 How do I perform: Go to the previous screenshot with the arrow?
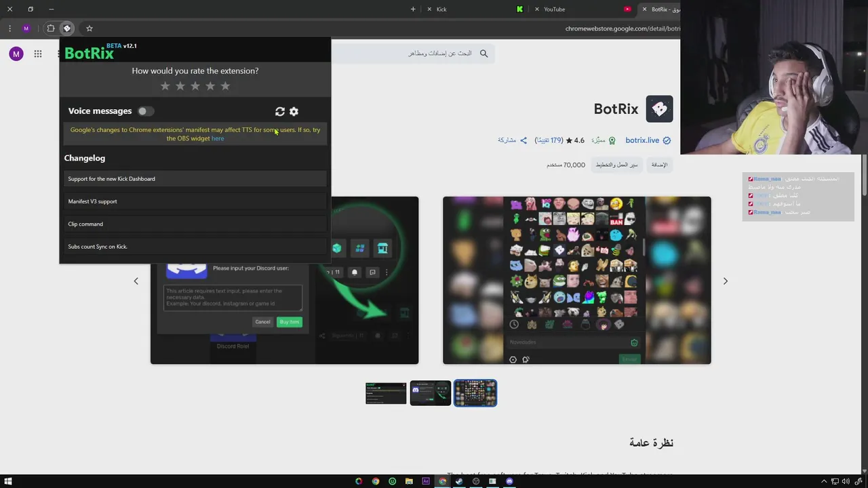click(x=136, y=281)
